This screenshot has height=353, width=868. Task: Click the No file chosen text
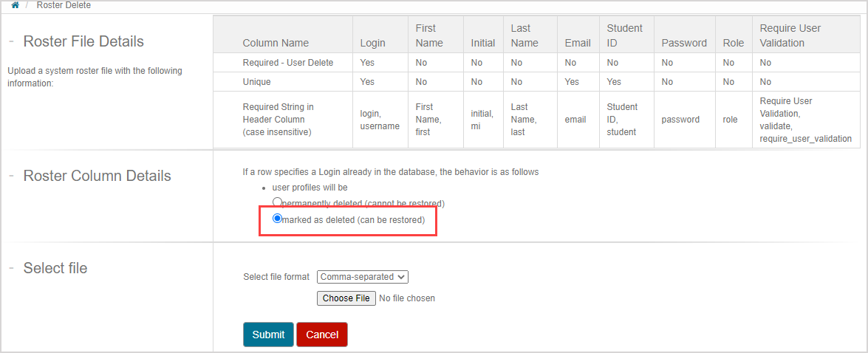(406, 298)
